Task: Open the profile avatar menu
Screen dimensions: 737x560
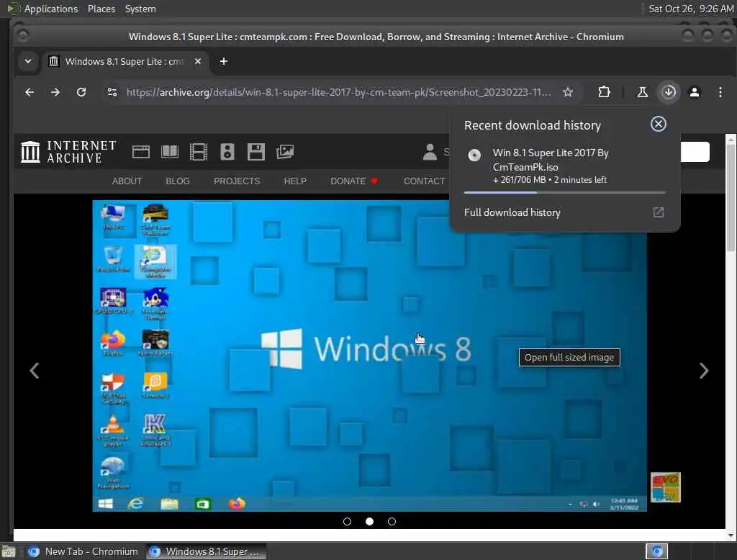Action: (695, 92)
